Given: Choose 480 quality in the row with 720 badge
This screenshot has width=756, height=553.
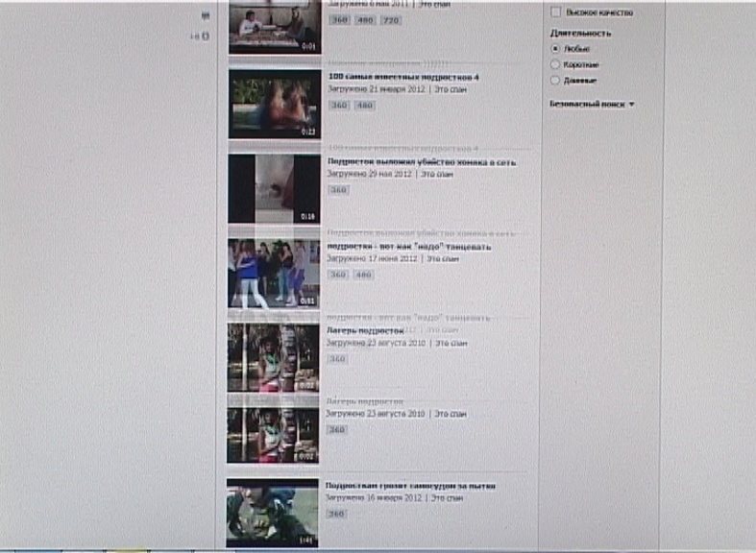Looking at the screenshot, I should tap(365, 20).
